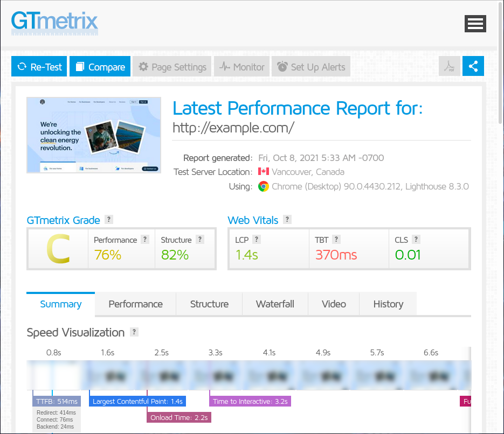Viewport: 504px width, 434px height.
Task: Click the Compare button
Action: pos(100,66)
